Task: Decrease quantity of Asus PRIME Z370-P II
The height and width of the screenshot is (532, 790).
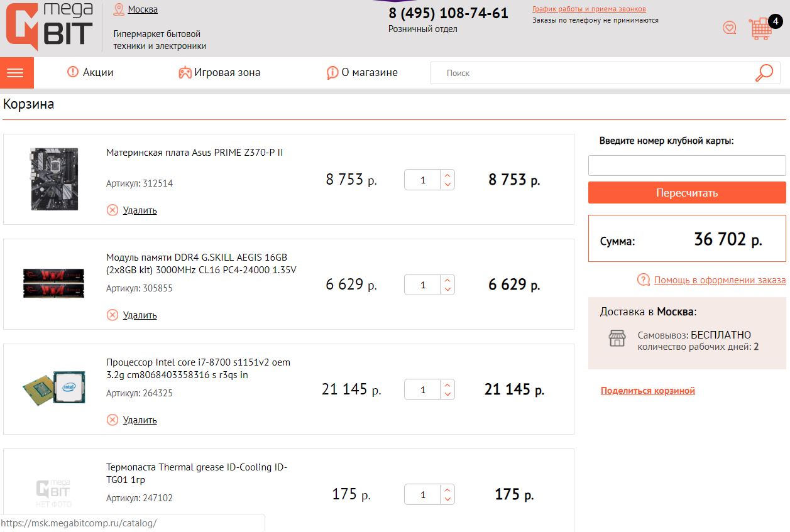Action: click(447, 185)
